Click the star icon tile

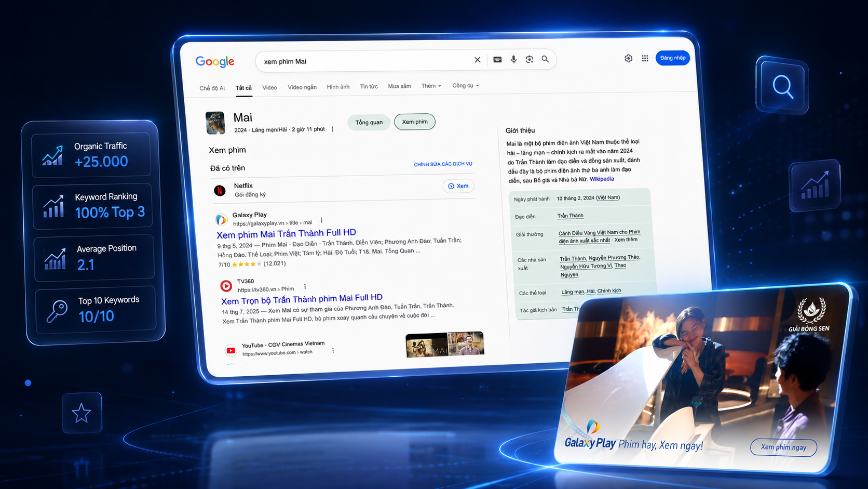pyautogui.click(x=82, y=413)
